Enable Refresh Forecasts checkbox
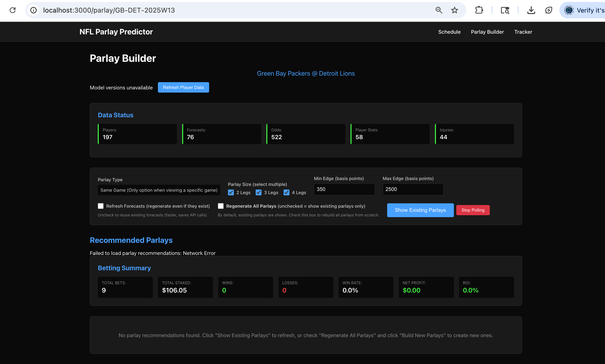The image size is (605, 364). (101, 206)
